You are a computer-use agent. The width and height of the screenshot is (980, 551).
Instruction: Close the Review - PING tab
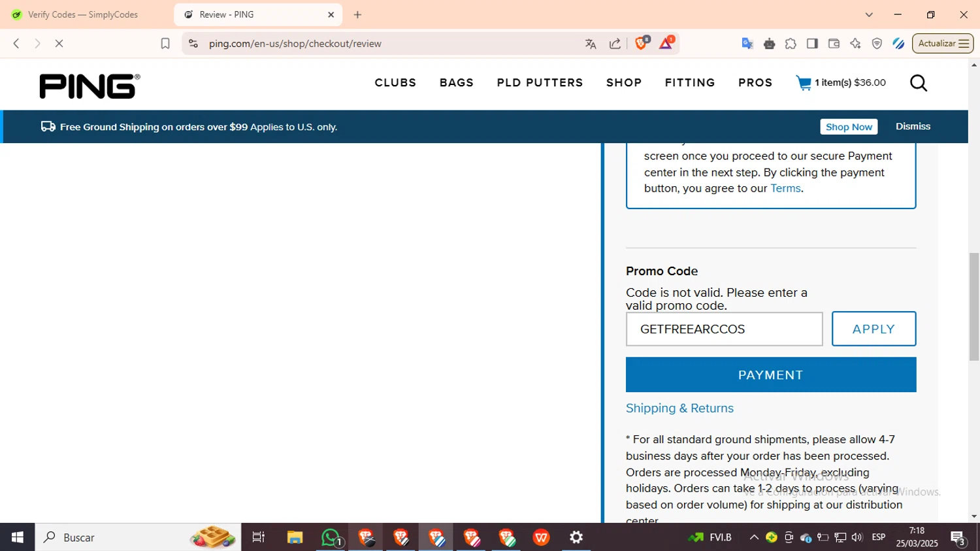331,14
